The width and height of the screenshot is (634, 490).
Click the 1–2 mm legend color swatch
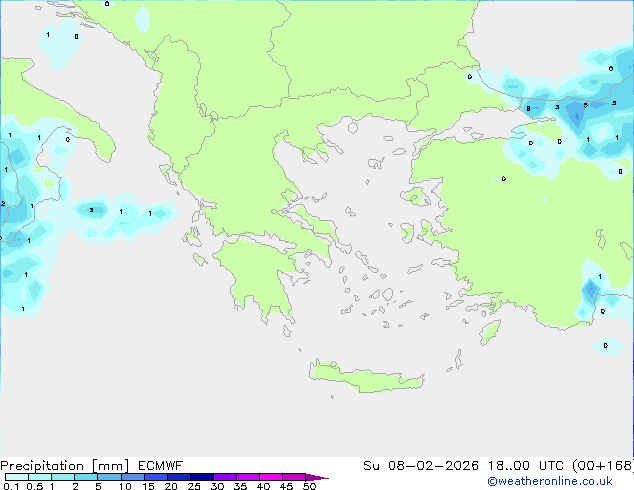coord(63,477)
